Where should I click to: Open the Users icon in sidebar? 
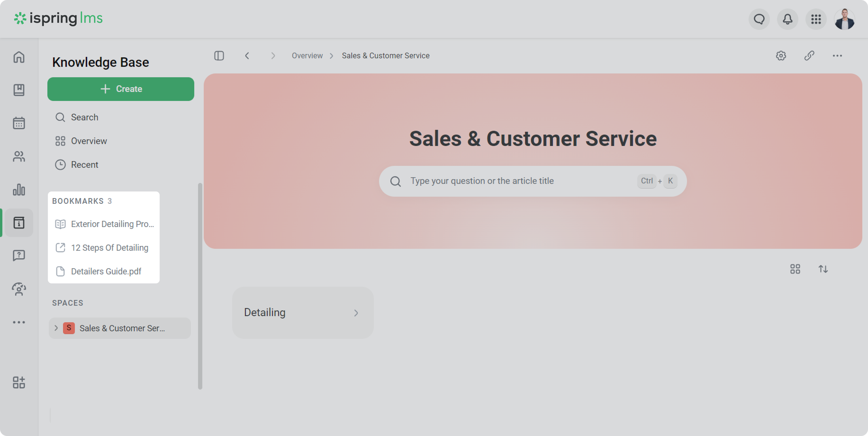pyautogui.click(x=19, y=156)
